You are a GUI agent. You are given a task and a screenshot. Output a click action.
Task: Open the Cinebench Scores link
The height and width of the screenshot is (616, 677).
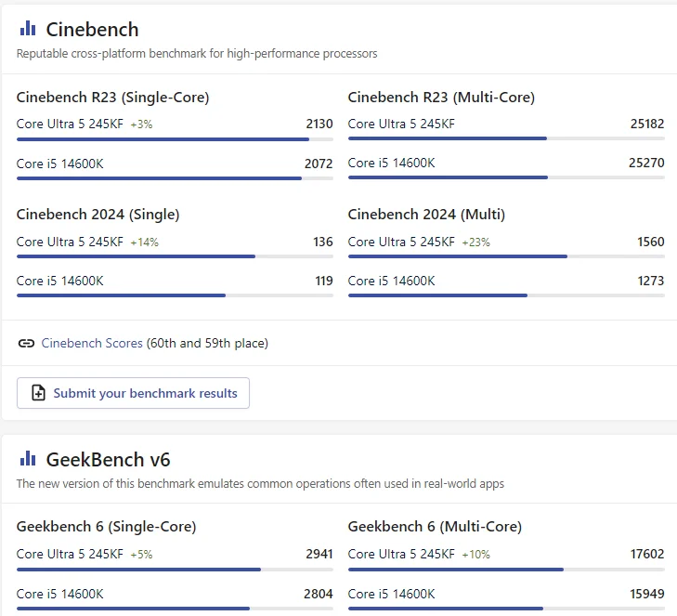tap(92, 344)
